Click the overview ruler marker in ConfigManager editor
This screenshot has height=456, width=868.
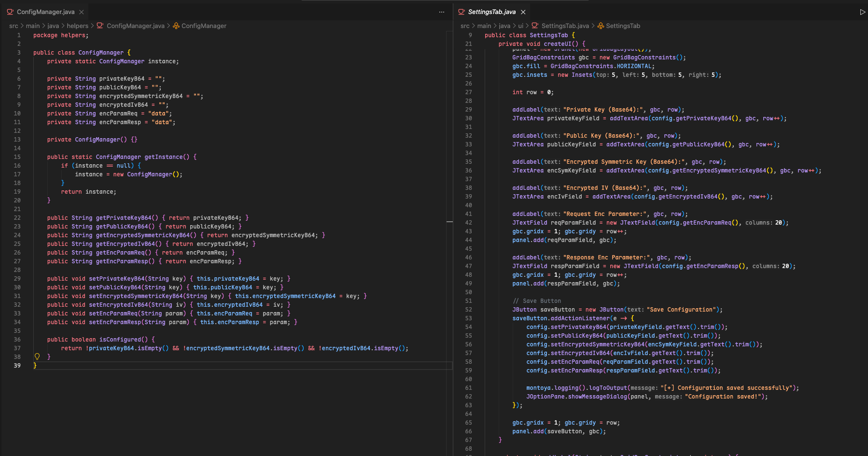(x=449, y=222)
